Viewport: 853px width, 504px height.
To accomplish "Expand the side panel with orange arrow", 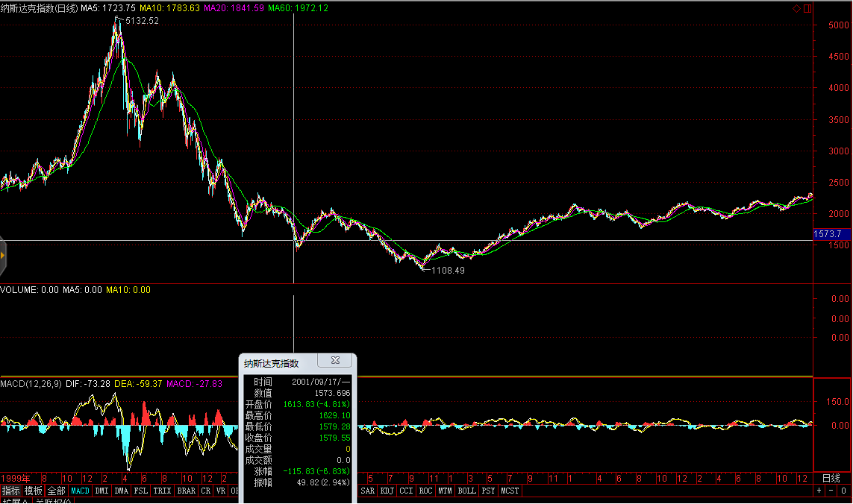I will [x=3, y=255].
